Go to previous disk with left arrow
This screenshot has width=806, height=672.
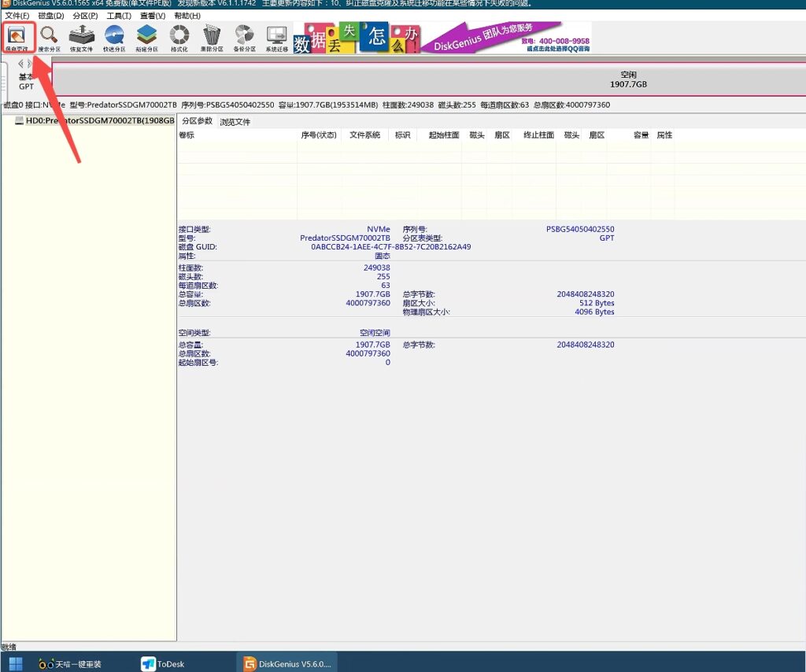(x=20, y=64)
